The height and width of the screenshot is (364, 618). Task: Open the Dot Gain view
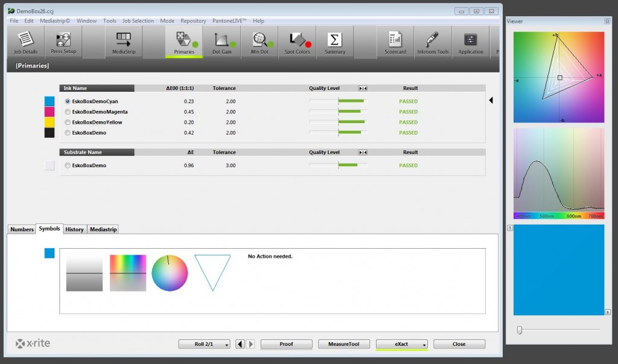click(x=222, y=42)
